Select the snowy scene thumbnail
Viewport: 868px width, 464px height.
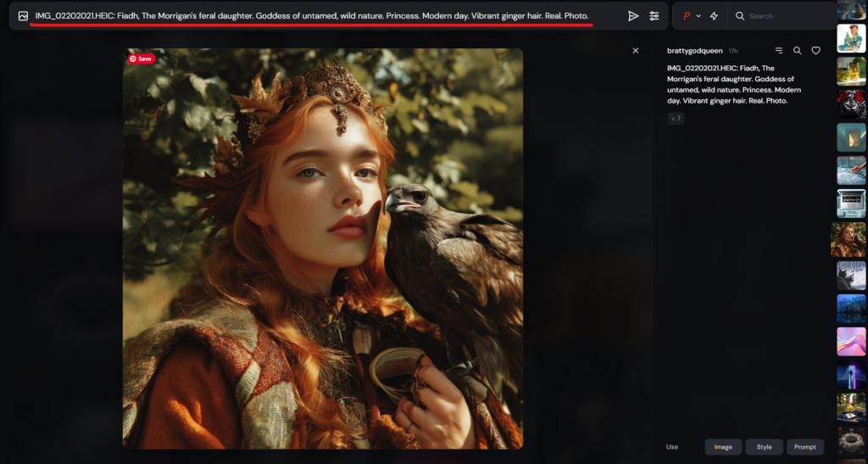pyautogui.click(x=851, y=276)
